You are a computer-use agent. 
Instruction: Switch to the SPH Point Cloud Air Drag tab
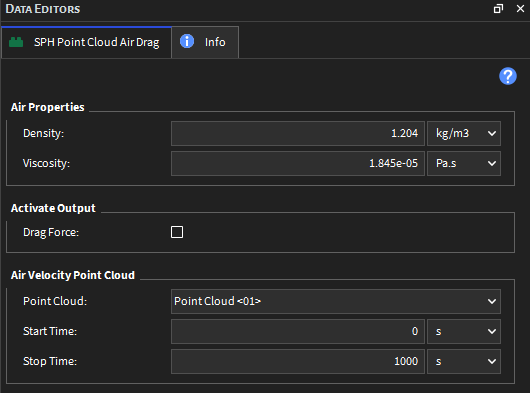click(86, 42)
